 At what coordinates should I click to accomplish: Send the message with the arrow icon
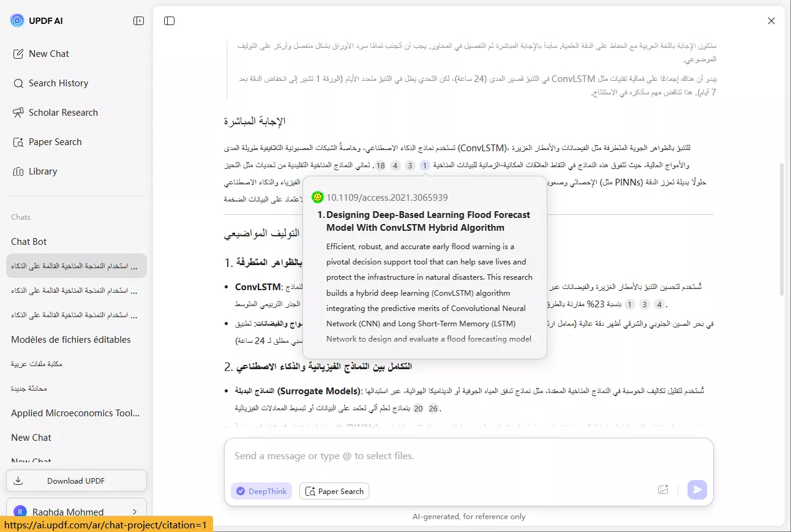click(697, 490)
